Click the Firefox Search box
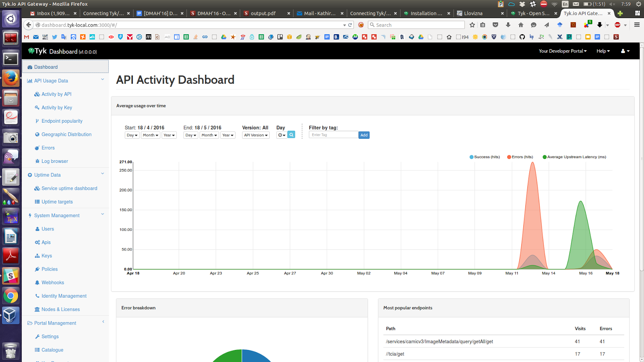Viewport: 644px width, 362px height. [x=416, y=25]
